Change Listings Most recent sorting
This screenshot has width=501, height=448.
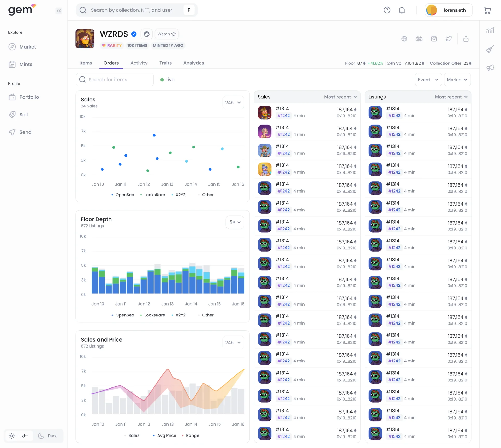point(451,97)
